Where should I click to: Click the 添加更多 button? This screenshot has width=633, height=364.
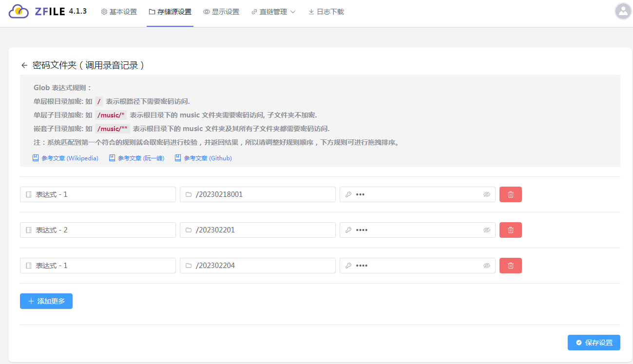click(46, 301)
